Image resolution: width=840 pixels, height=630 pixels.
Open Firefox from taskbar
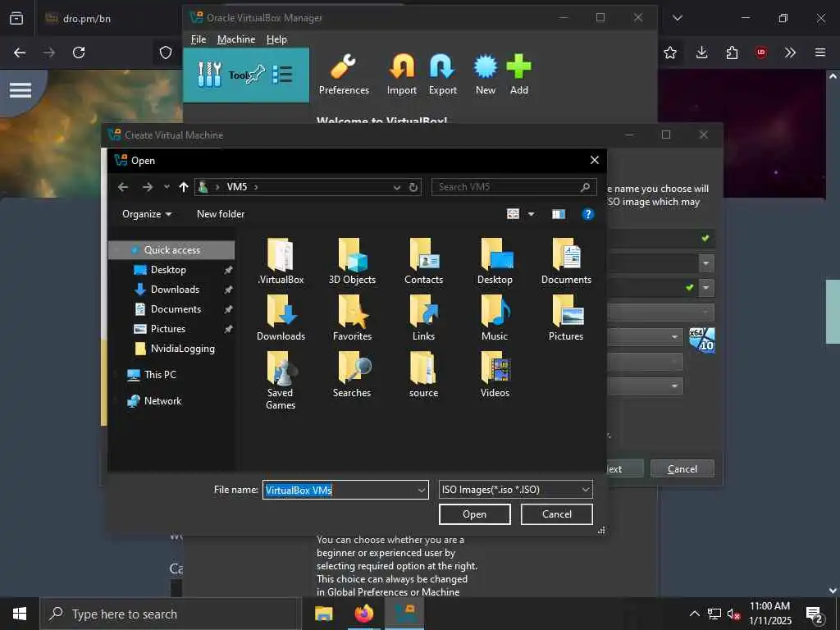(x=363, y=614)
